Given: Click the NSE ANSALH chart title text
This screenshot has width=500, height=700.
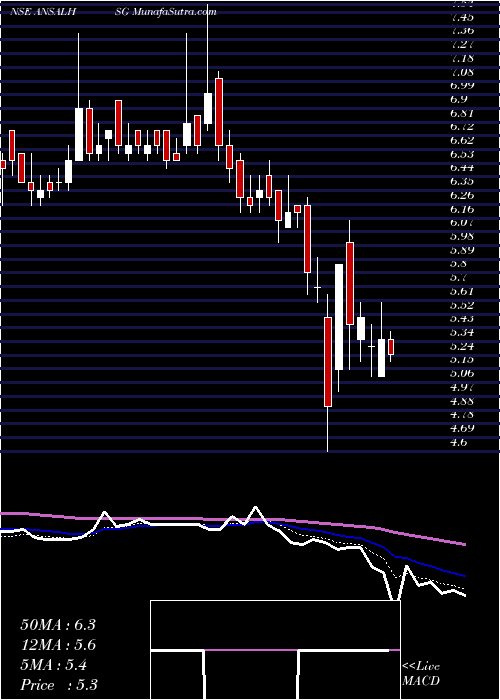Looking at the screenshot, I should click(x=45, y=12).
